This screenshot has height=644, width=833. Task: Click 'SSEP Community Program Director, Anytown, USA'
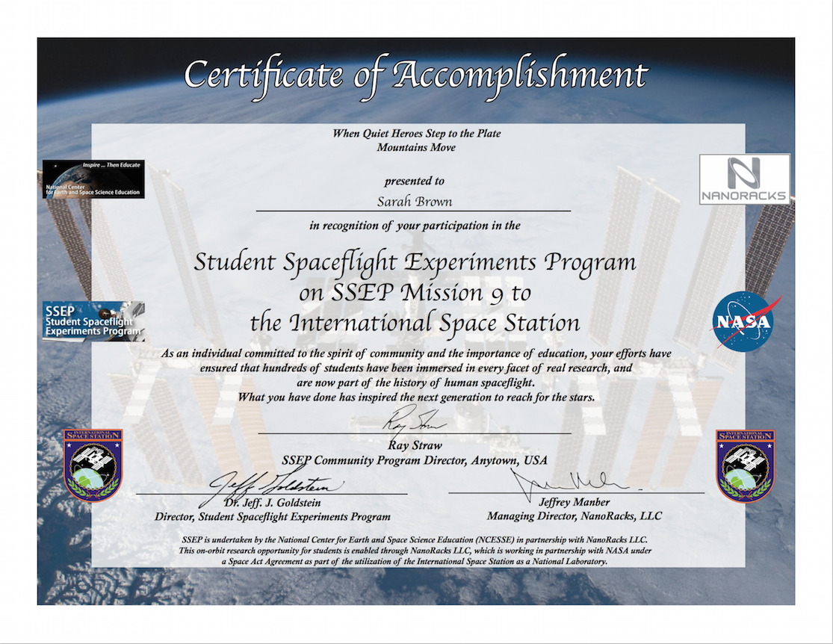(415, 459)
